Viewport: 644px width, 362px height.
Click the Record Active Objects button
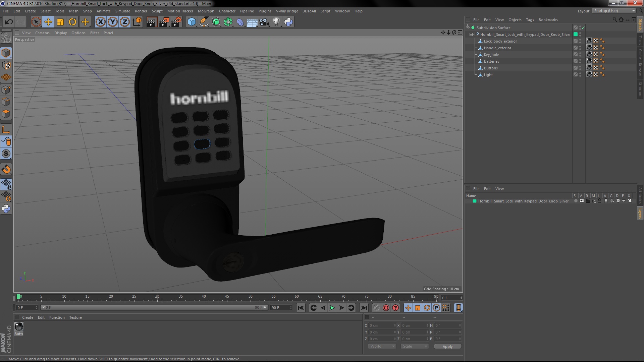click(377, 308)
